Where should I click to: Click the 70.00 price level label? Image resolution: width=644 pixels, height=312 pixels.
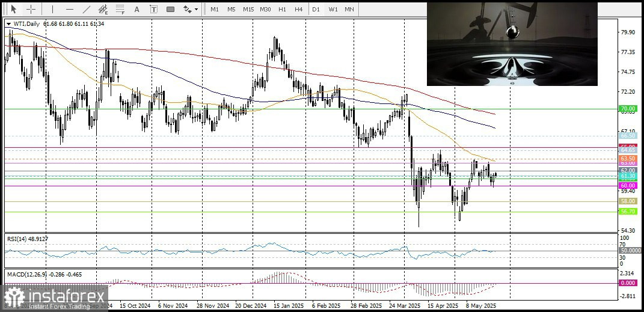[x=628, y=109]
